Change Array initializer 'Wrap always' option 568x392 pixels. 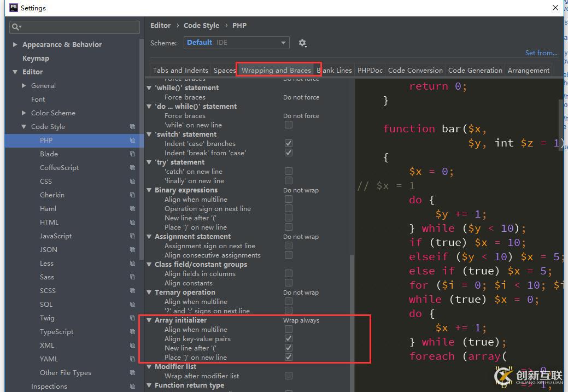tap(301, 320)
